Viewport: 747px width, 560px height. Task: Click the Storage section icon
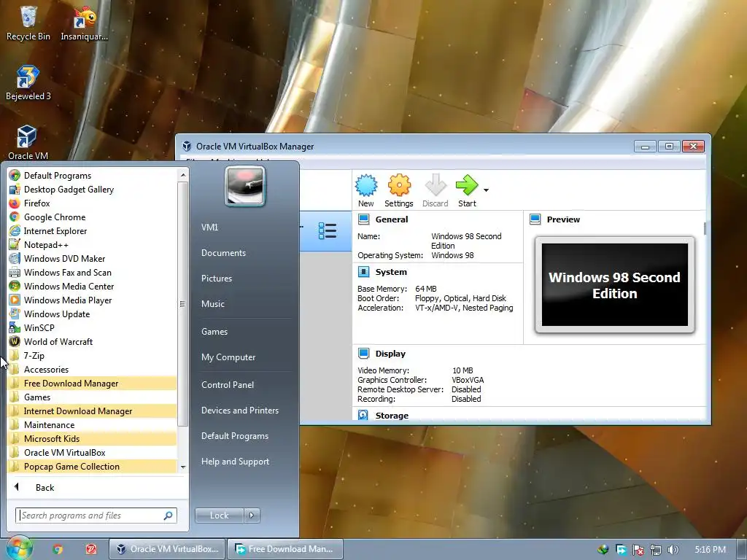[x=363, y=415]
